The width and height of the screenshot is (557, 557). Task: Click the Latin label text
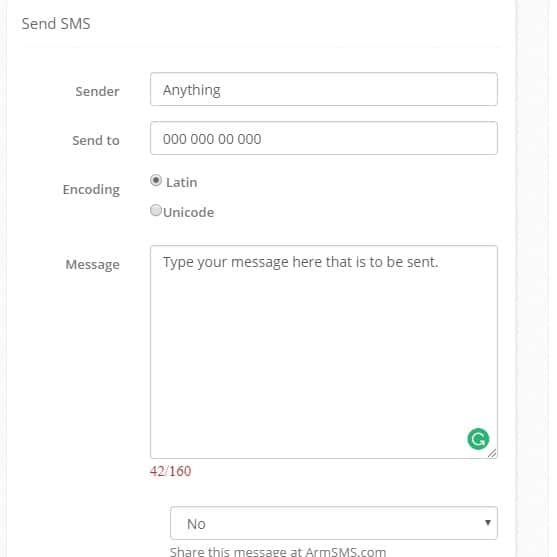[x=182, y=182]
